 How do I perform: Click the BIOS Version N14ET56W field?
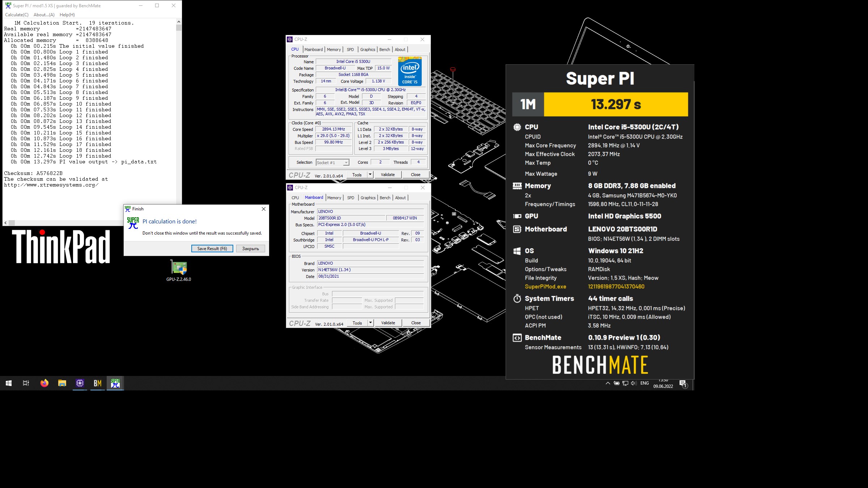(370, 270)
